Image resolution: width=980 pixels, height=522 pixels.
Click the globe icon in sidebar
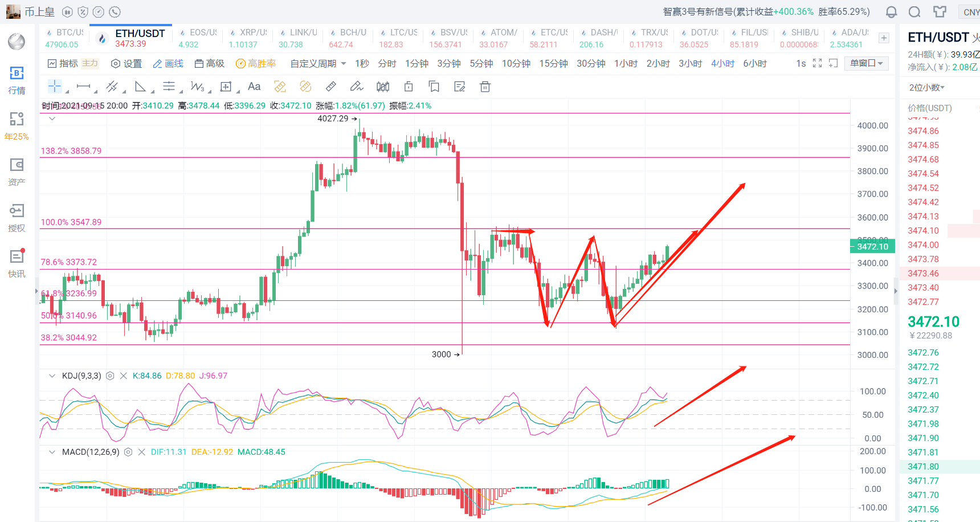tap(17, 42)
